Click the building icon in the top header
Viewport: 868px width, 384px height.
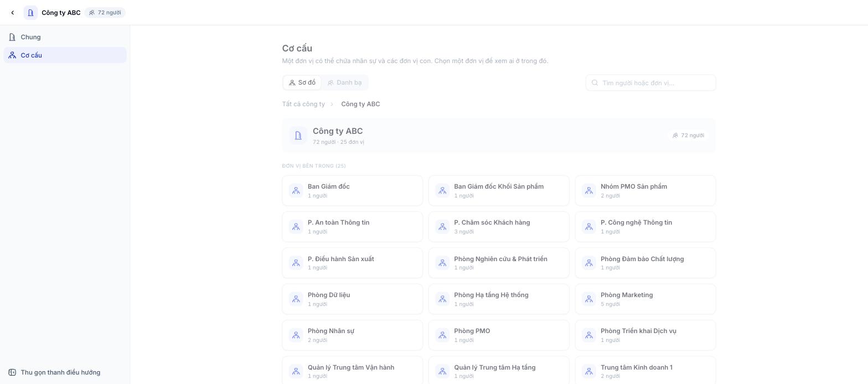pyautogui.click(x=30, y=13)
